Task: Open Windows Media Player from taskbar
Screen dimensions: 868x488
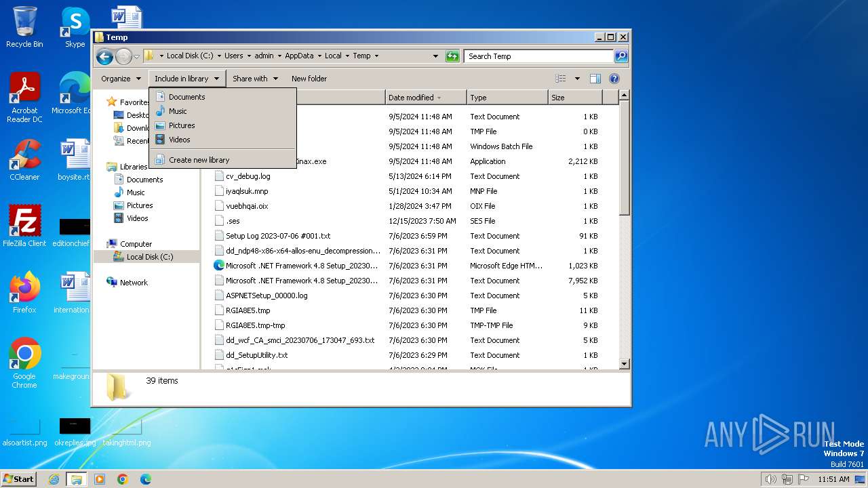Action: [x=100, y=479]
